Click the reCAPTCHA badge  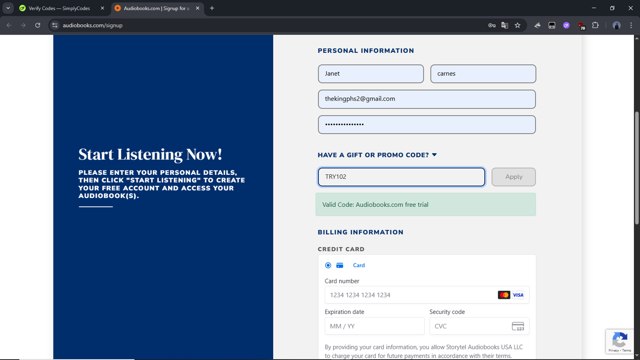click(620, 341)
